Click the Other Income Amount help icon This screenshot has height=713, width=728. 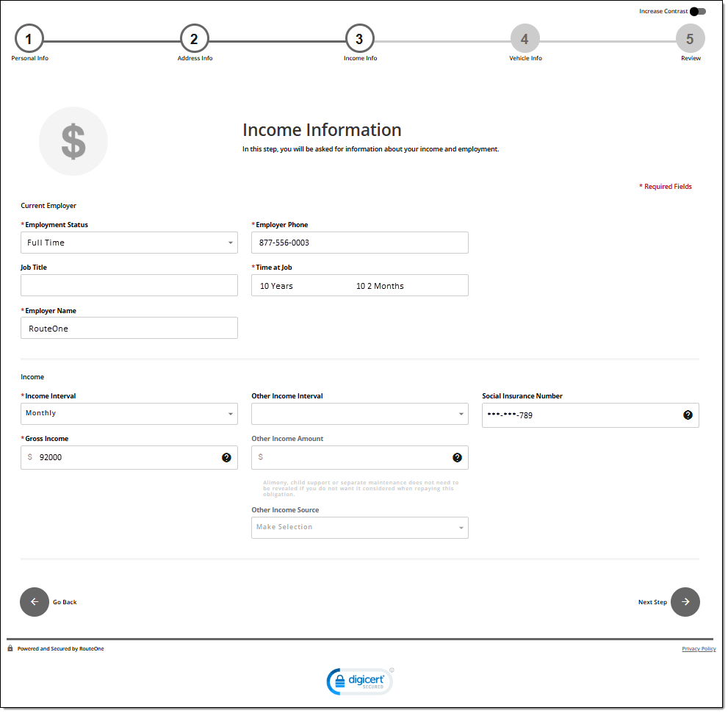pyautogui.click(x=457, y=458)
